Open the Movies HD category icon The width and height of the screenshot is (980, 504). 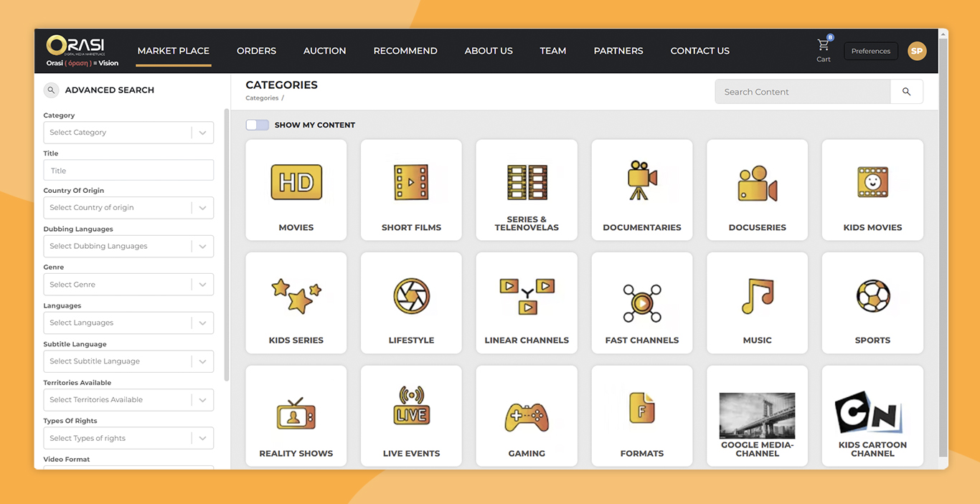(296, 182)
